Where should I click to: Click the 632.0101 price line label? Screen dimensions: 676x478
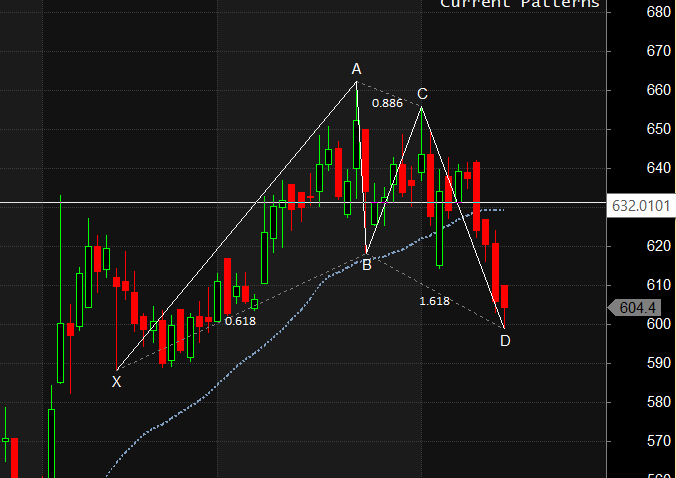click(x=641, y=206)
